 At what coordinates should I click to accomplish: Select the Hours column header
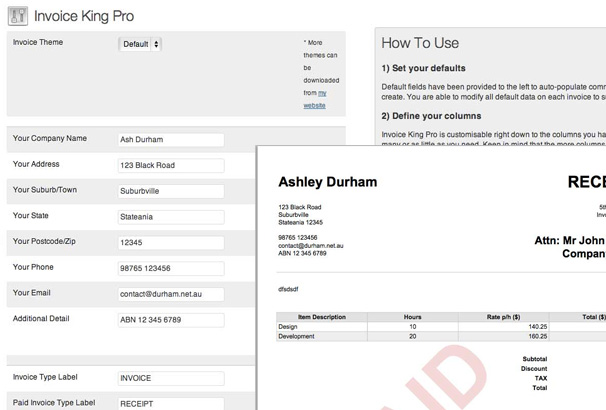tap(412, 317)
